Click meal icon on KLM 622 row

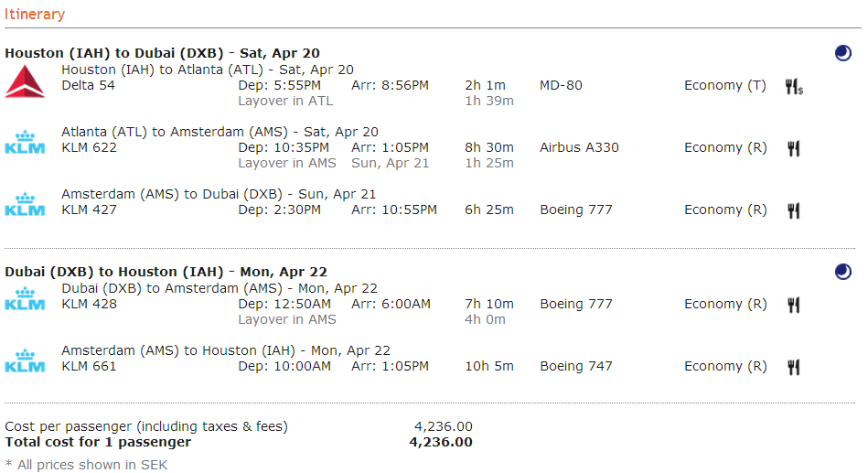[x=793, y=148]
